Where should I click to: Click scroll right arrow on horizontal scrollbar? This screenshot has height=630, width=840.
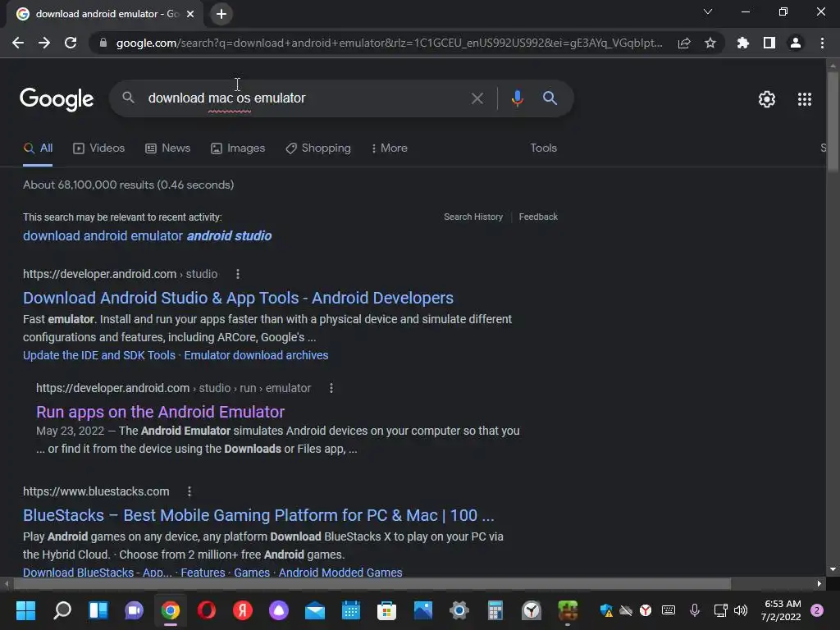tap(819, 583)
